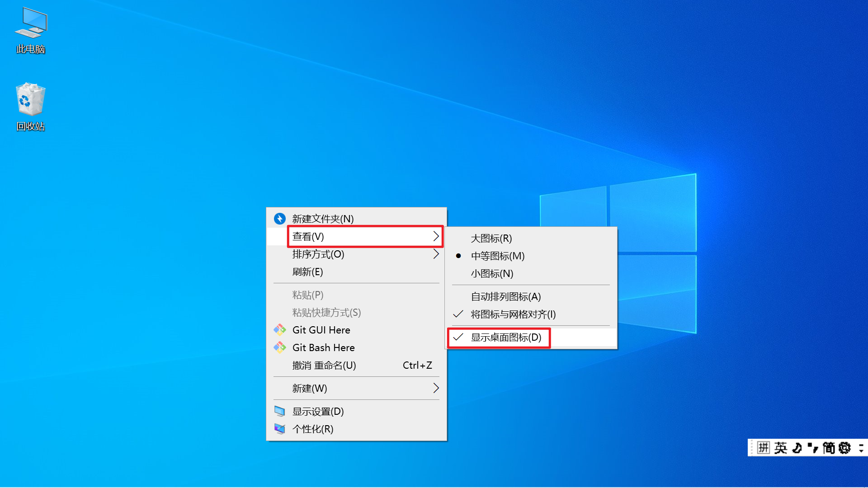
Task: Open 排序方式(O) menu entry
Action: pos(356,254)
